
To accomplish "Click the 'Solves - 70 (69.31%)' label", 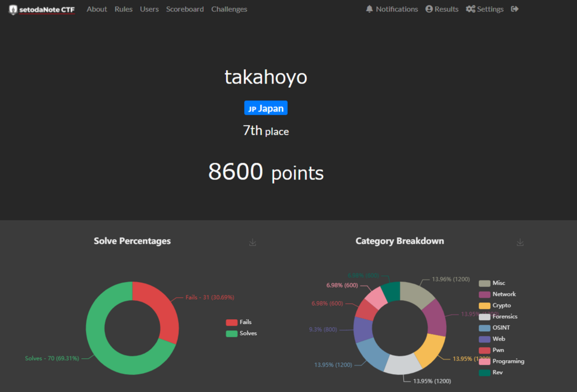I will point(52,358).
